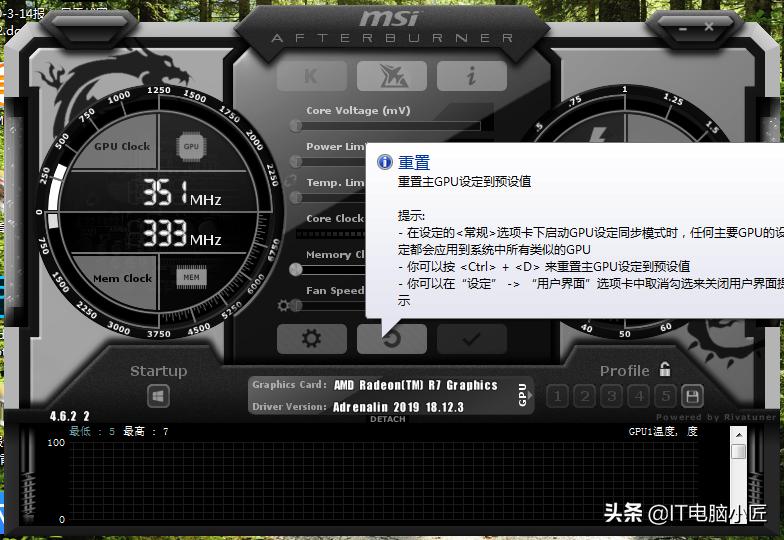Click the GPU1温度 graph label
Image resolution: width=784 pixels, height=540 pixels.
point(663,432)
